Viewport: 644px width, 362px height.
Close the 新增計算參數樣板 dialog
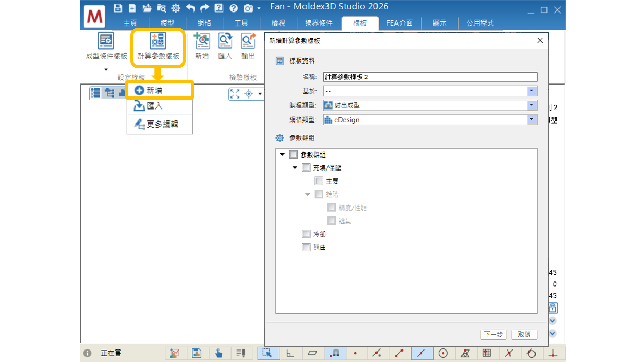coord(540,40)
